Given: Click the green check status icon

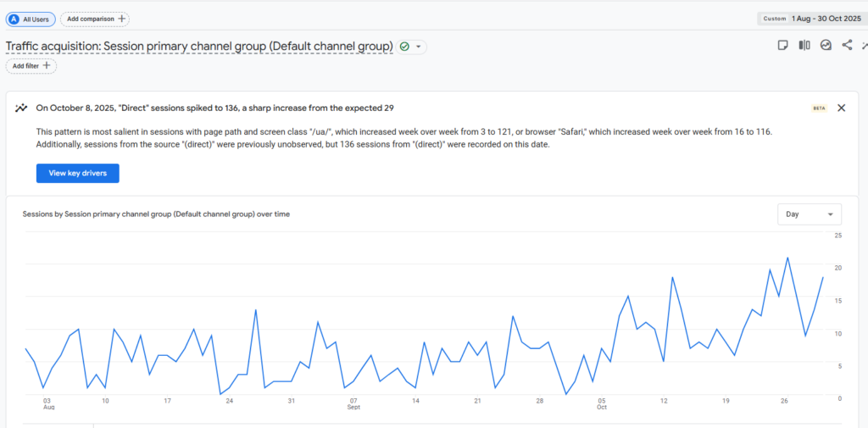Looking at the screenshot, I should 404,47.
